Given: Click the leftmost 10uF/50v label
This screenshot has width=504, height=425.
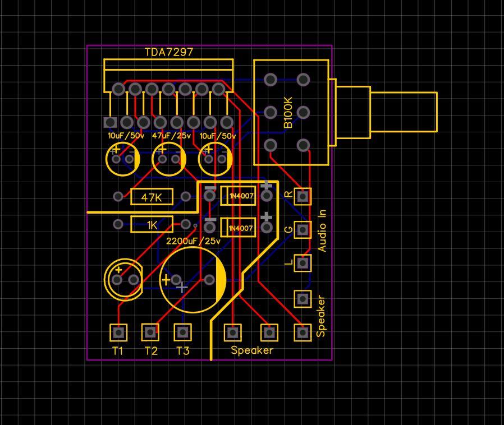Looking at the screenshot, I should [126, 136].
